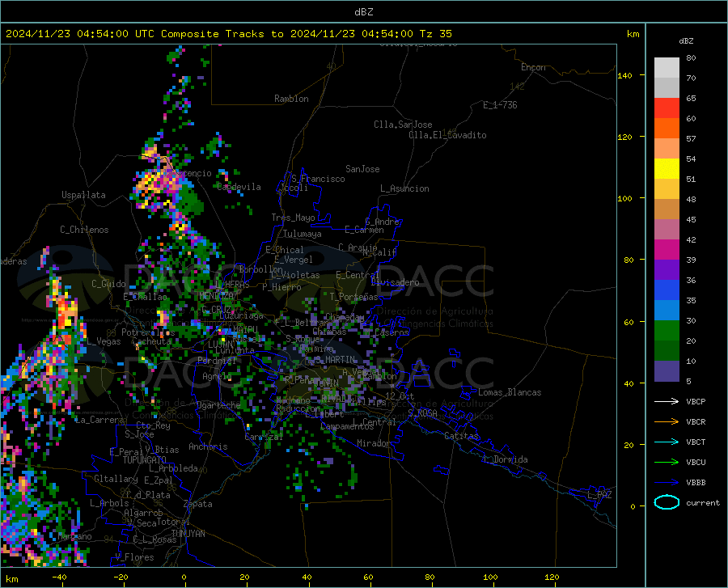
Task: Click the MENDOZA city label on map
Action: [216, 295]
